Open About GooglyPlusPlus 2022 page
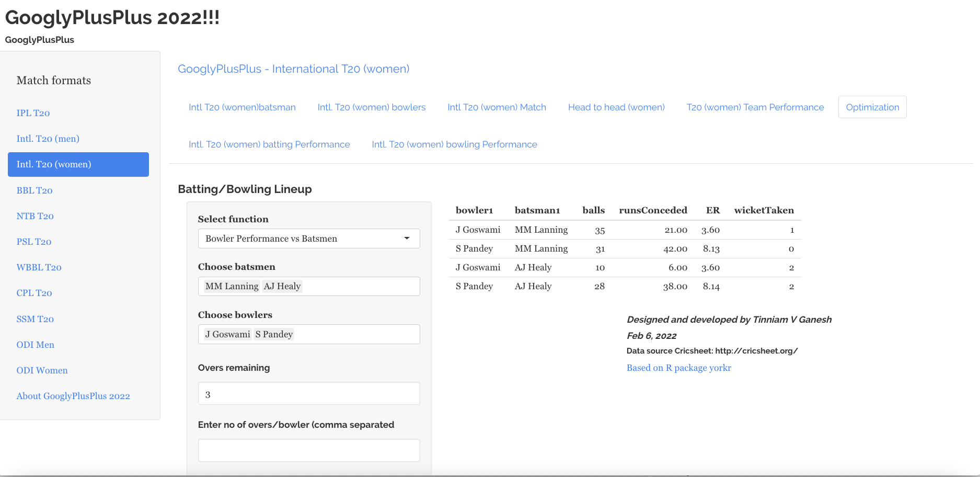980x477 pixels. coord(73,396)
